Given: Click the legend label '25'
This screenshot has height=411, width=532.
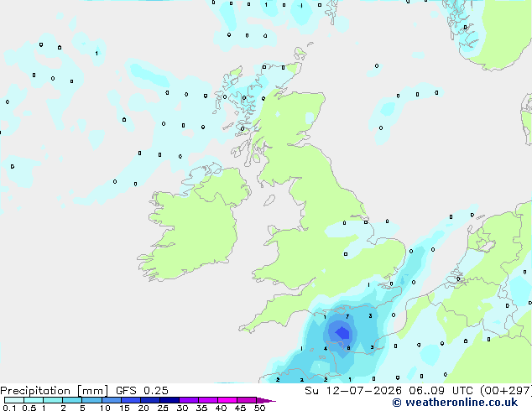Looking at the screenshot, I should click(x=163, y=408).
